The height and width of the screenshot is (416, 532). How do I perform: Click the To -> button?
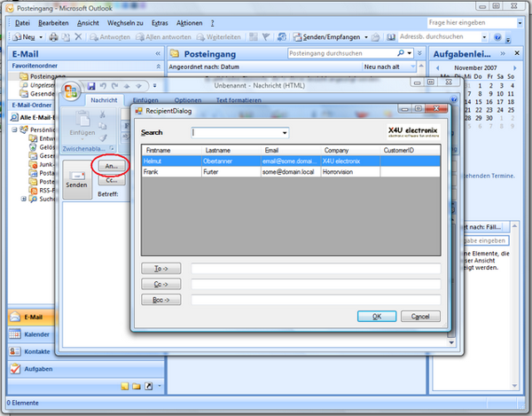(x=161, y=269)
